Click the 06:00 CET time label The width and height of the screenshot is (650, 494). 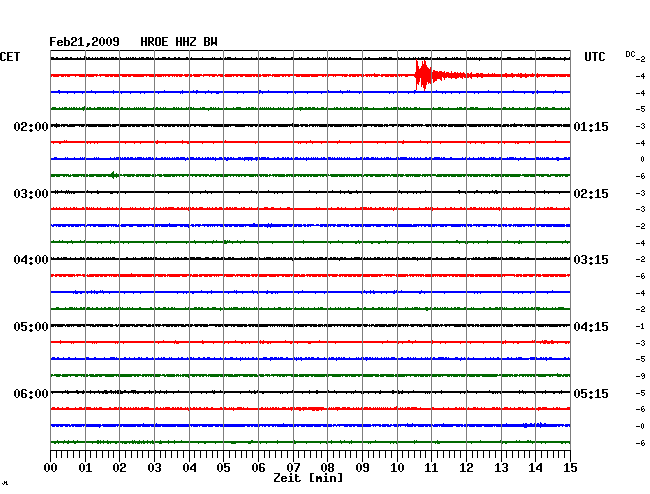pyautogui.click(x=31, y=393)
